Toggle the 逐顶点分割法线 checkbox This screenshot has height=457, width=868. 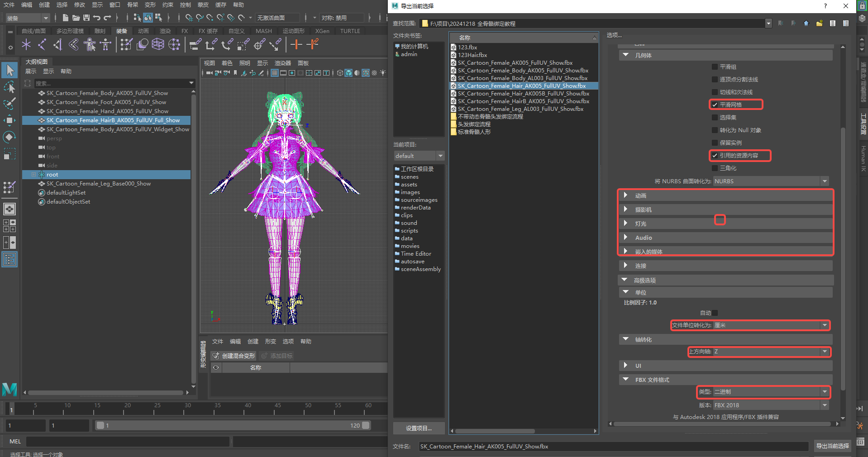[715, 79]
